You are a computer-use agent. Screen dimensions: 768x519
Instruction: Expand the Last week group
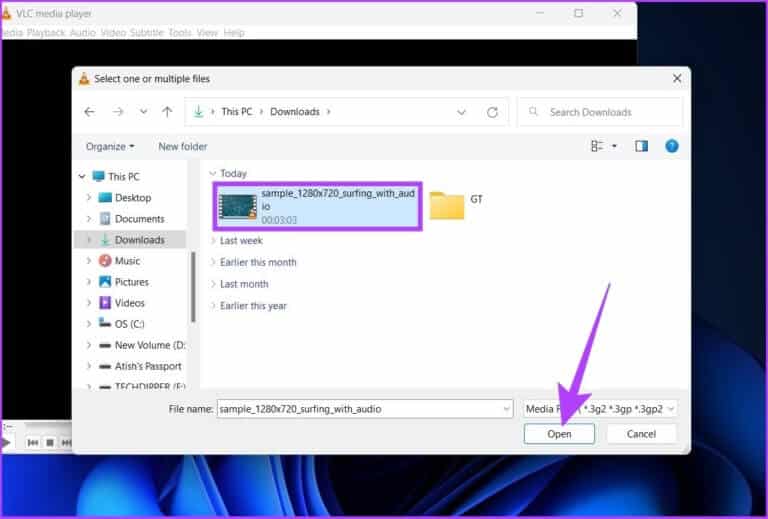(212, 240)
